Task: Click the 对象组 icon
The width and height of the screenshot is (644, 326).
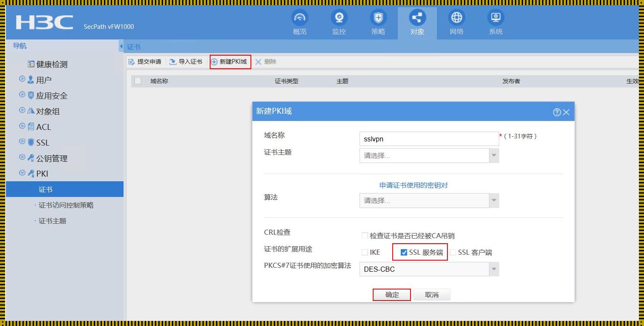Action: 31,111
